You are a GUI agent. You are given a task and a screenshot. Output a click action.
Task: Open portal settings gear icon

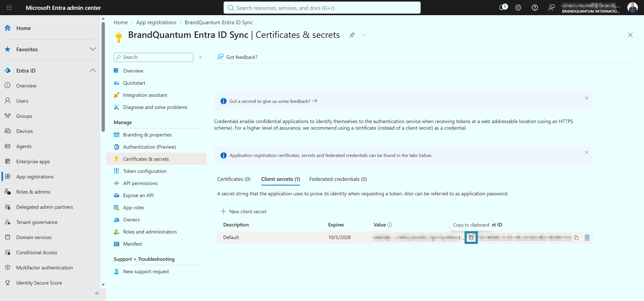click(518, 8)
